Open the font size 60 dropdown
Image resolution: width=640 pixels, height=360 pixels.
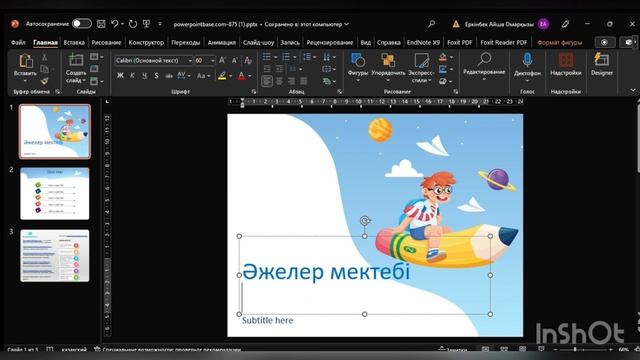[x=213, y=60]
